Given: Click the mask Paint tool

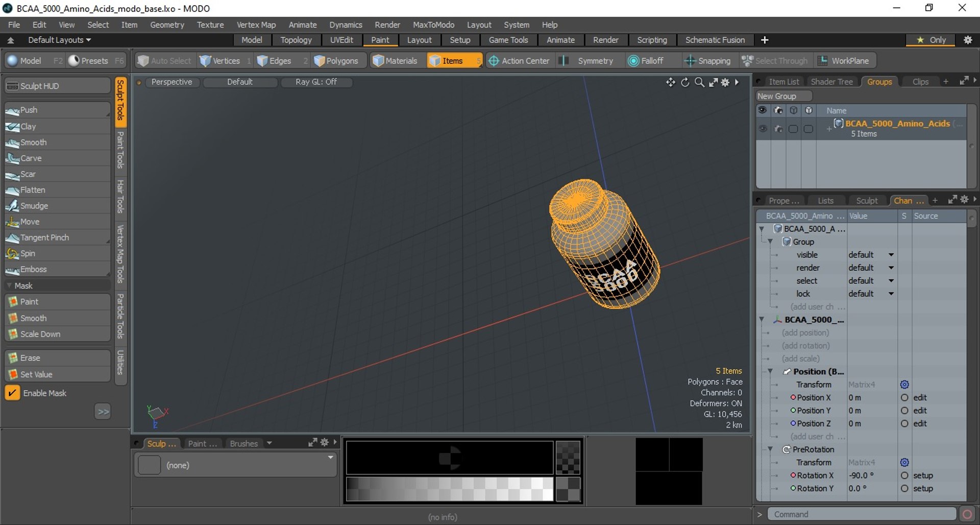Looking at the screenshot, I should click(57, 302).
